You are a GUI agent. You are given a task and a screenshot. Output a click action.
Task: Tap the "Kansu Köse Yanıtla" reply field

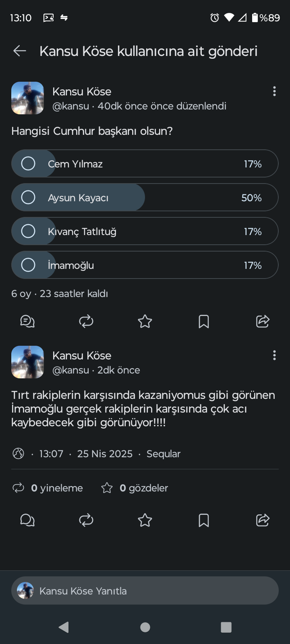[x=145, y=590]
